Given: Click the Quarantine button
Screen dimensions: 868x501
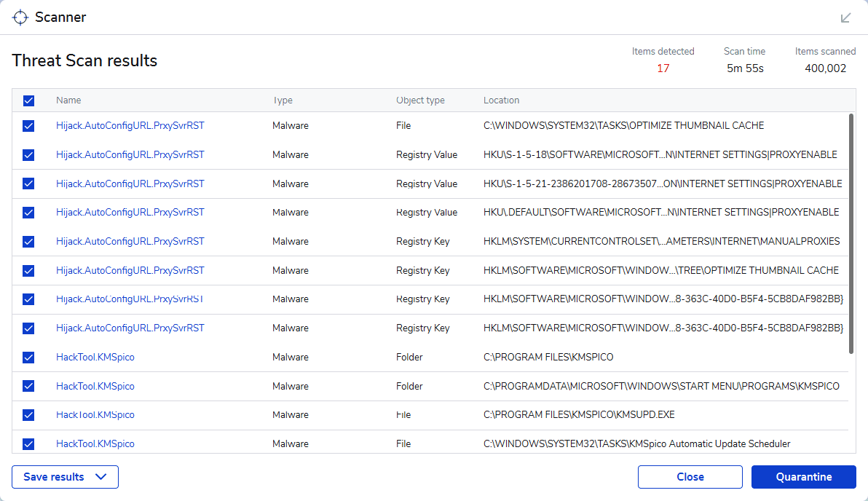Looking at the screenshot, I should [804, 477].
